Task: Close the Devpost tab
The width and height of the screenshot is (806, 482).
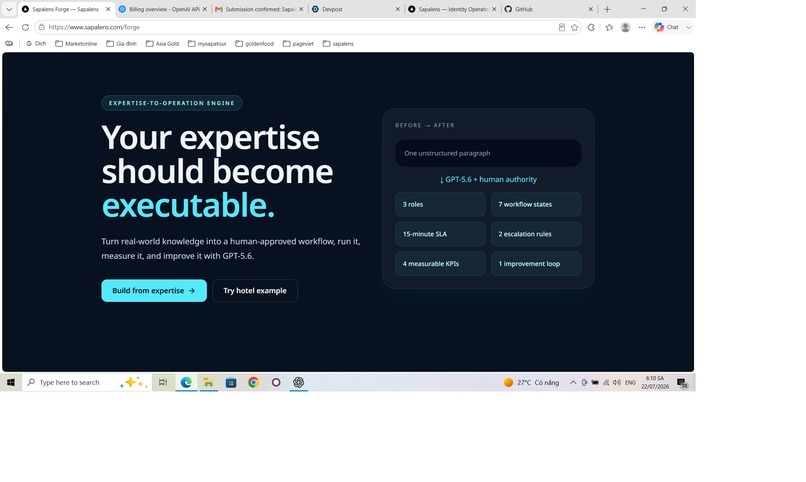Action: 397,9
